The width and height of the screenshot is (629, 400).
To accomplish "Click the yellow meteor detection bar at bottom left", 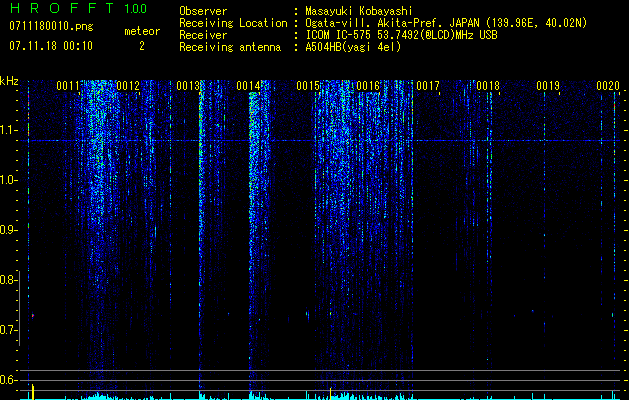I will pos(33,392).
